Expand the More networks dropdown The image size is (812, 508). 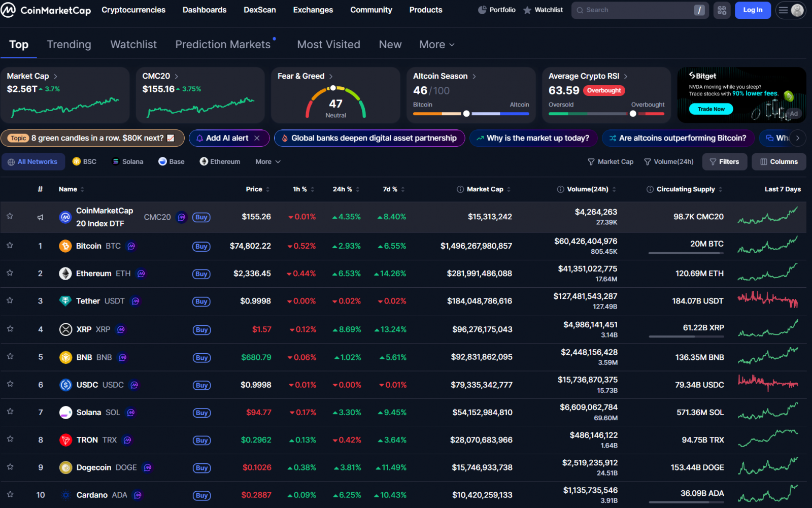coord(267,162)
